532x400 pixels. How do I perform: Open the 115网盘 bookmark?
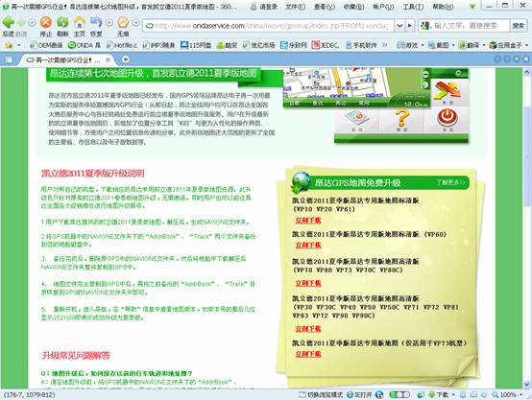coord(197,45)
